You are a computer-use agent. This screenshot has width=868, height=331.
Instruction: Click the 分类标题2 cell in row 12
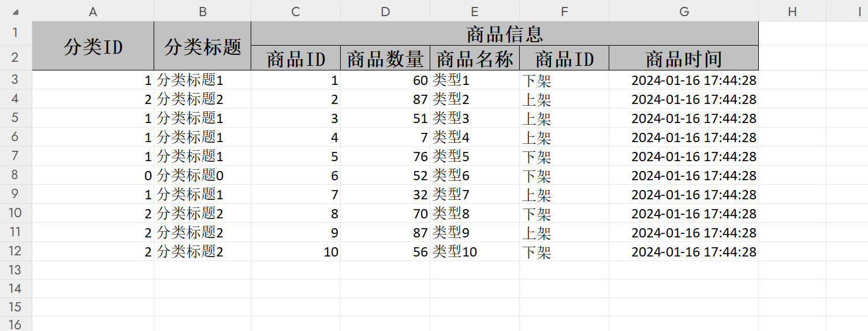pos(202,251)
